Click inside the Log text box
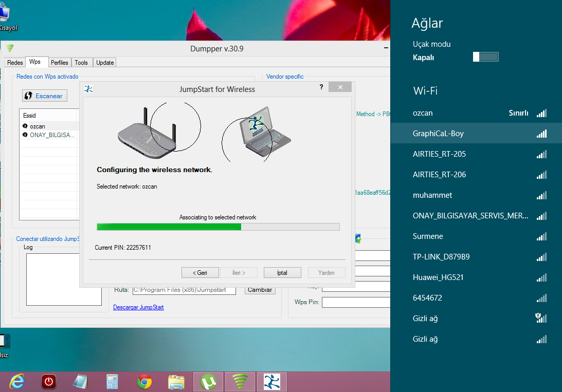The height and width of the screenshot is (392, 562). (x=64, y=279)
